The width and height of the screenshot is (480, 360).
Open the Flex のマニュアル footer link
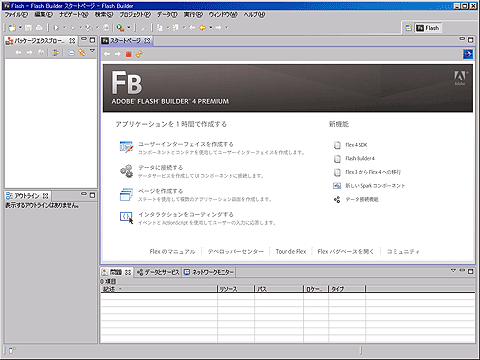[x=172, y=251]
